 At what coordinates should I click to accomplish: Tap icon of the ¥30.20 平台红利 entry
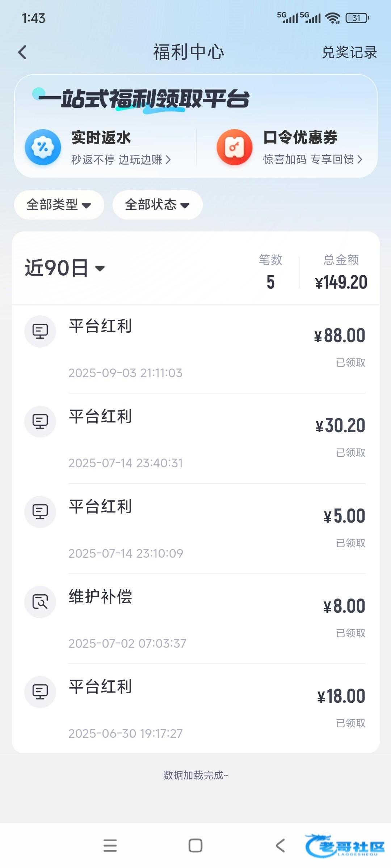pos(40,421)
